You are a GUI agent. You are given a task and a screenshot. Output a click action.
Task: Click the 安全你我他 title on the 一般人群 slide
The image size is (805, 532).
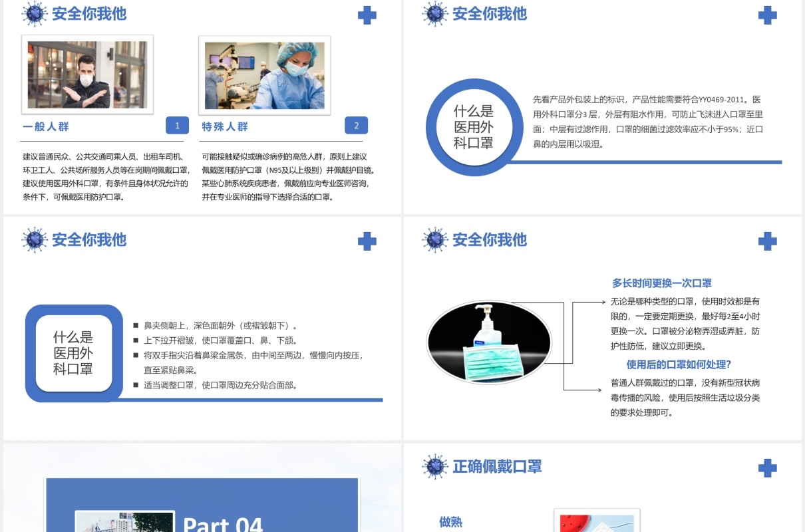(x=89, y=13)
